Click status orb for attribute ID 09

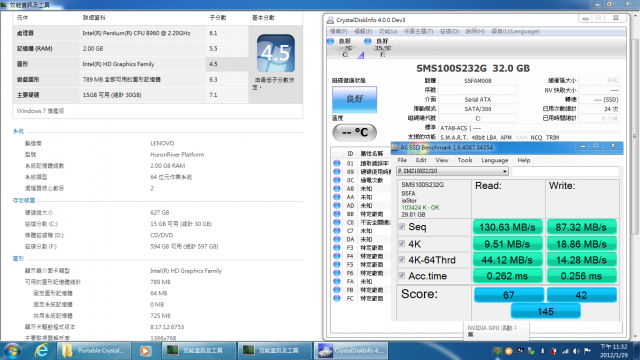pyautogui.click(x=337, y=171)
